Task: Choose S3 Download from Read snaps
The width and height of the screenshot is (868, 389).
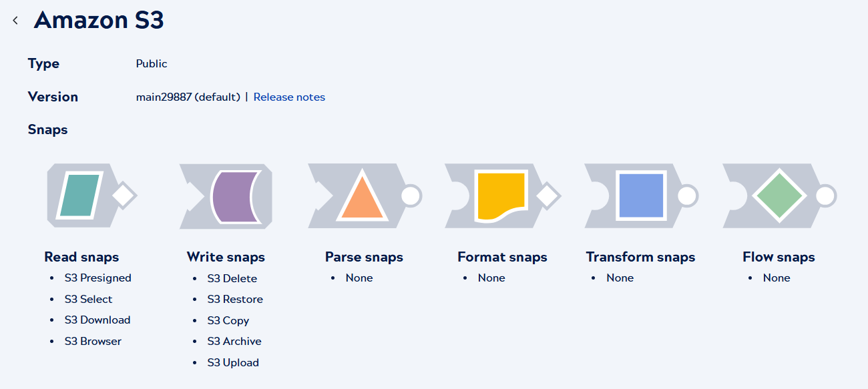Action: (x=97, y=320)
